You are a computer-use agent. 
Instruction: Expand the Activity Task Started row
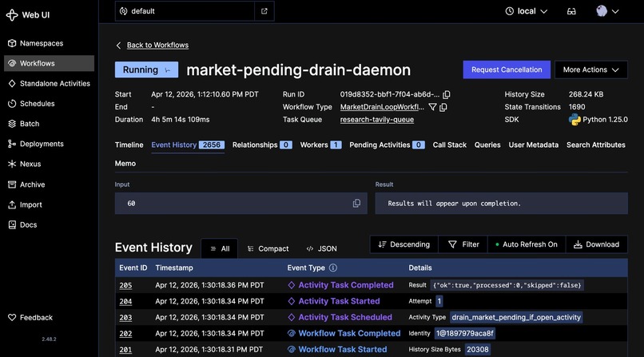pos(372,301)
